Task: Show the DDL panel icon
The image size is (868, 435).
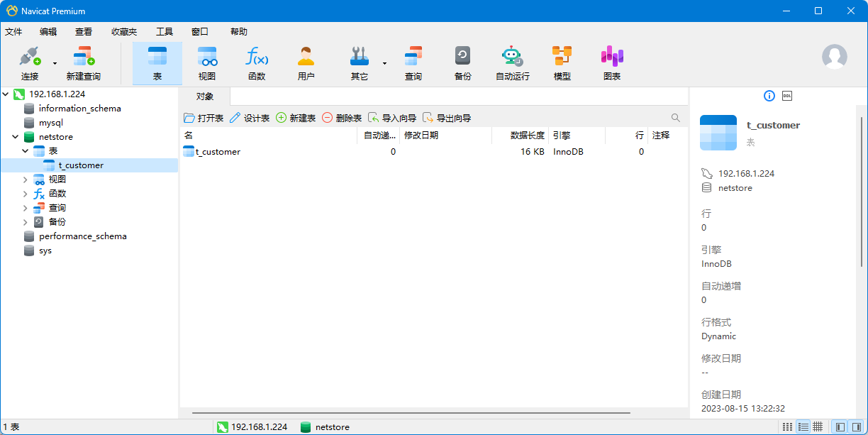Action: tap(786, 96)
